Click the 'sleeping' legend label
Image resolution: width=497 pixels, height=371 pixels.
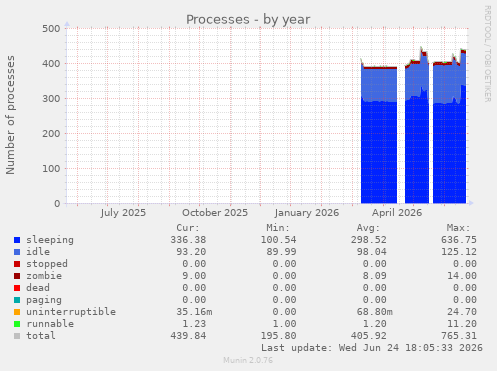pyautogui.click(x=50, y=240)
